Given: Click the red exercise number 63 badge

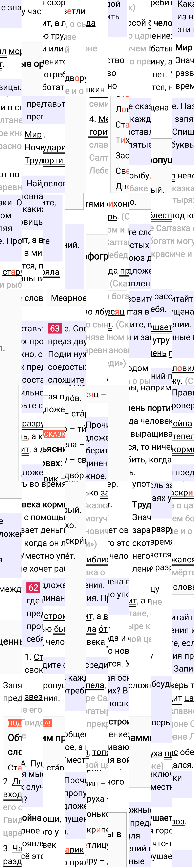Looking at the screenshot, I should (x=55, y=328).
